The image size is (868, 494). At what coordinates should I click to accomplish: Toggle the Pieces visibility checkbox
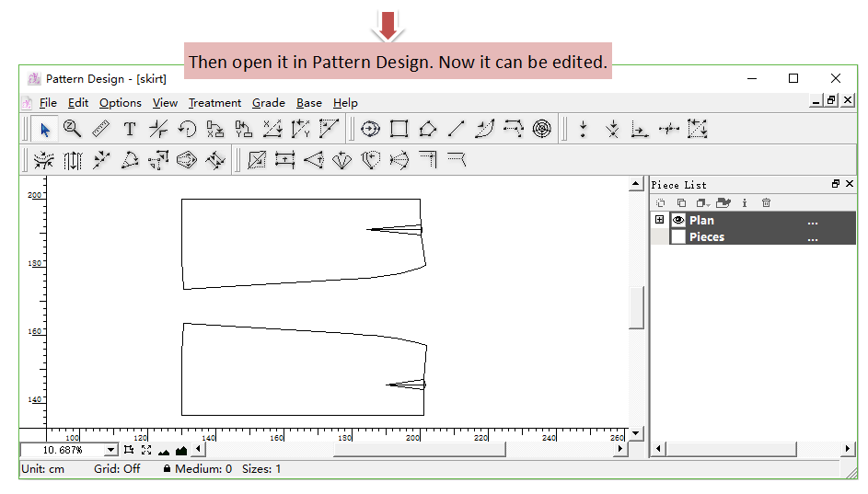point(678,236)
